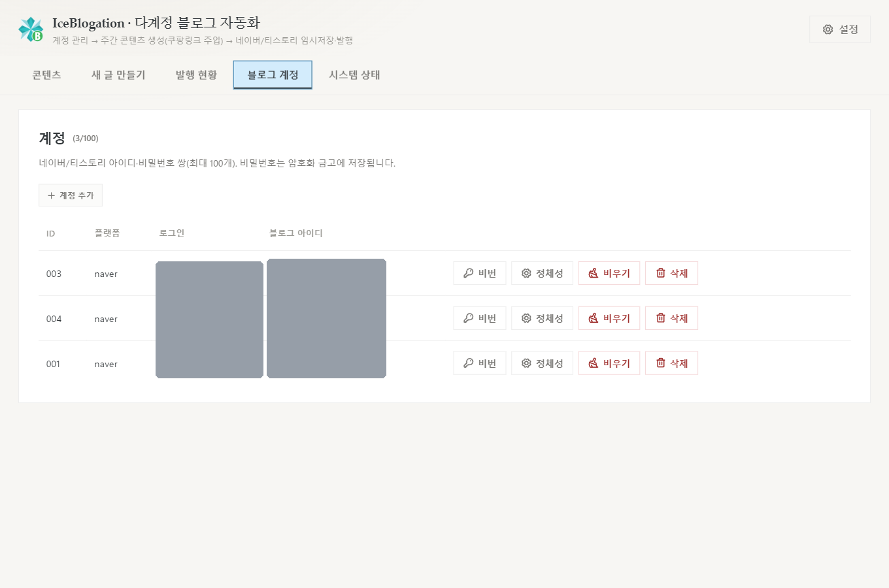Viewport: 889px width, 588px height.
Task: Select the ID cell 004
Action: tap(54, 319)
